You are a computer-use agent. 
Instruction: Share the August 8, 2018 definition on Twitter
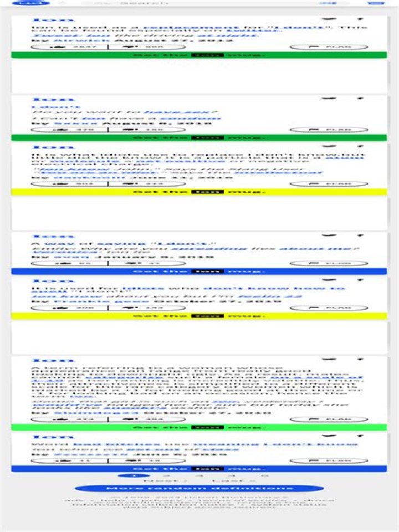click(329, 99)
